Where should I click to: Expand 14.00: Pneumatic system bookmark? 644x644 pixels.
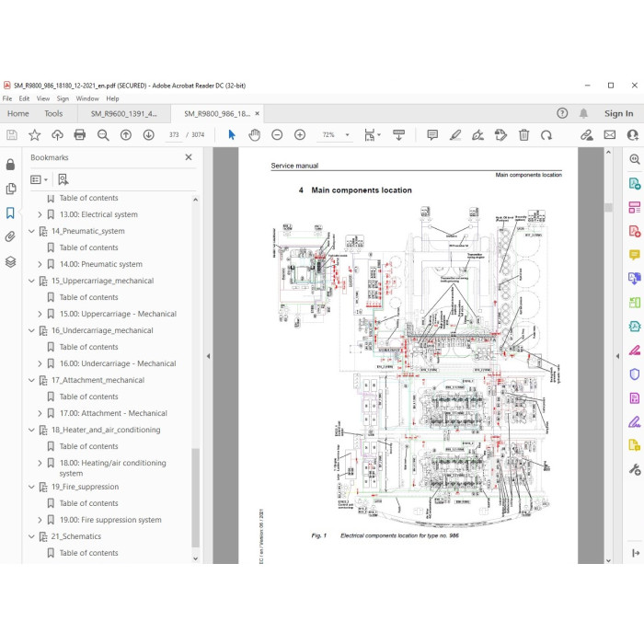pos(40,264)
